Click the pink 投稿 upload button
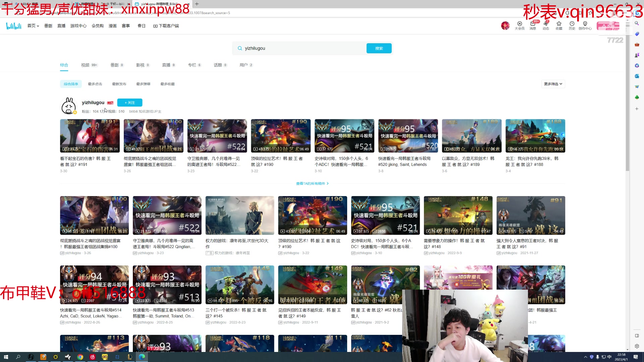 click(608, 26)
